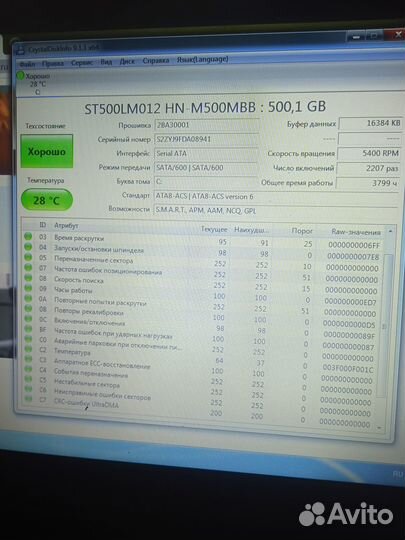The image size is (405, 540).
Task: Open the Файл menu
Action: [x=27, y=64]
